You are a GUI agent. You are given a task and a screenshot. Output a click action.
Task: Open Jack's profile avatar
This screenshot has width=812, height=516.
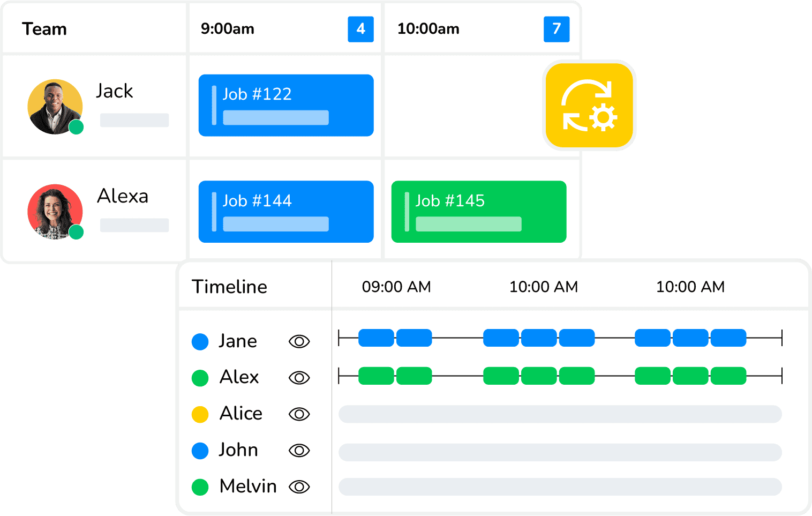(x=55, y=106)
